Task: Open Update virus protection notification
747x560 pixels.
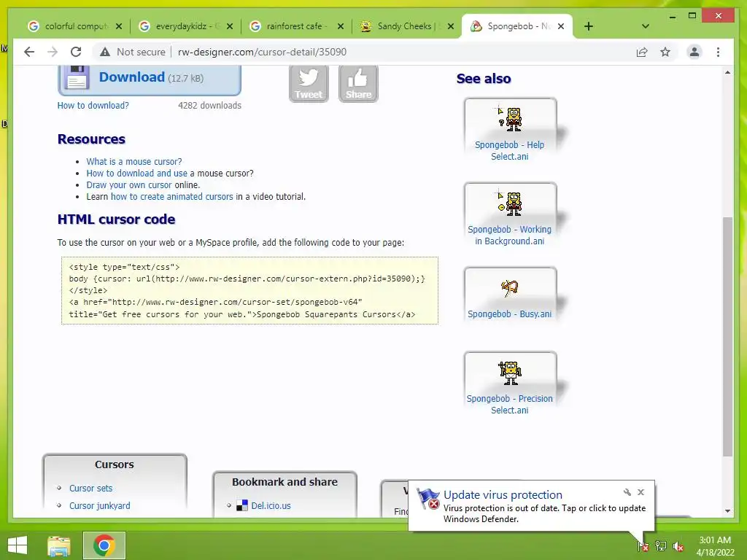Action: click(x=531, y=506)
